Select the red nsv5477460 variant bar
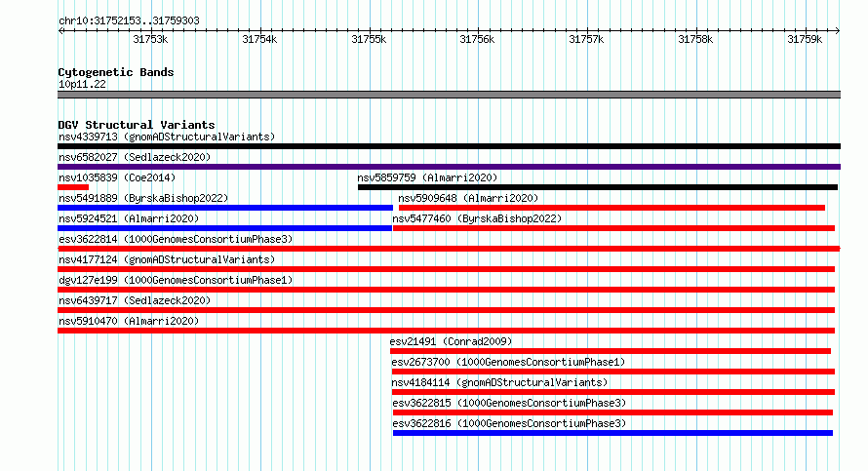The height and width of the screenshot is (471, 868). click(x=613, y=228)
